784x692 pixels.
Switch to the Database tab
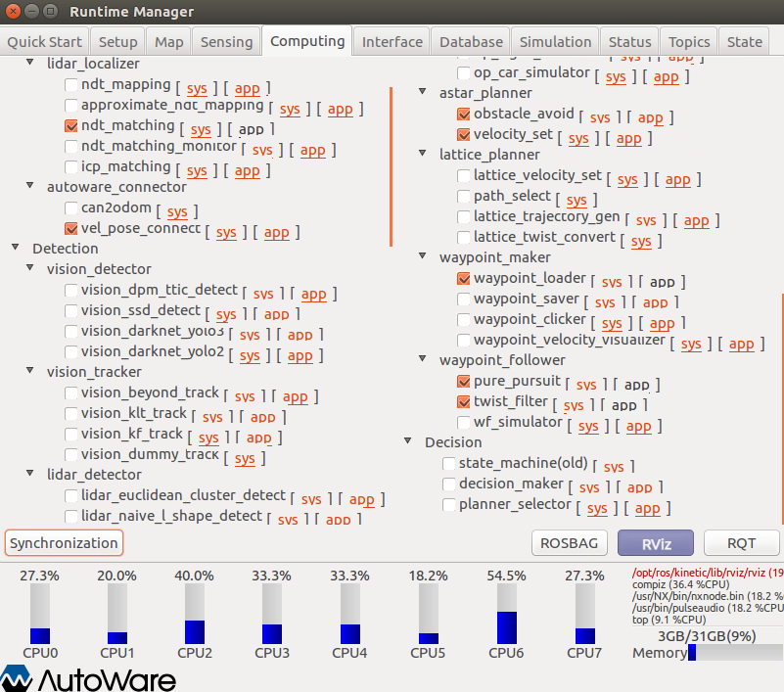pyautogui.click(x=471, y=41)
